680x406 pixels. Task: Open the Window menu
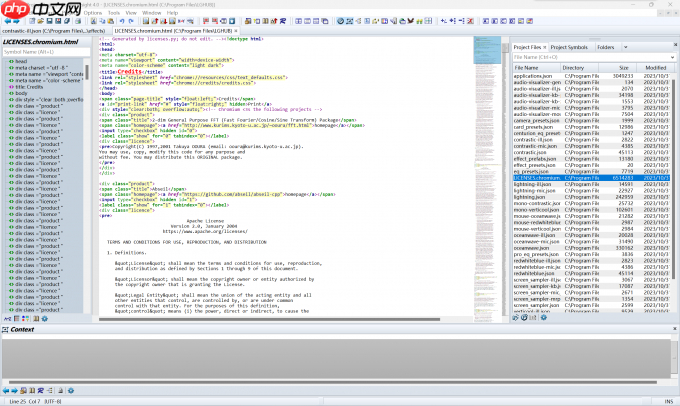(152, 13)
